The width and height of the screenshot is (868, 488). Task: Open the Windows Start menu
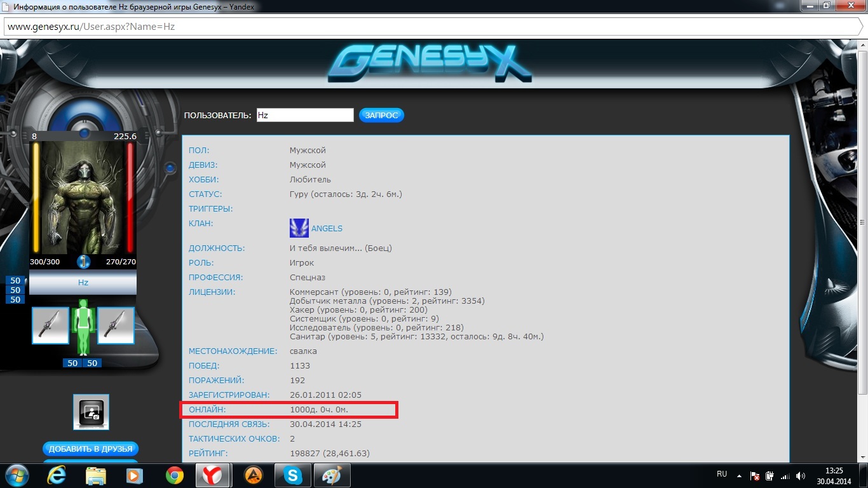coord(17,475)
